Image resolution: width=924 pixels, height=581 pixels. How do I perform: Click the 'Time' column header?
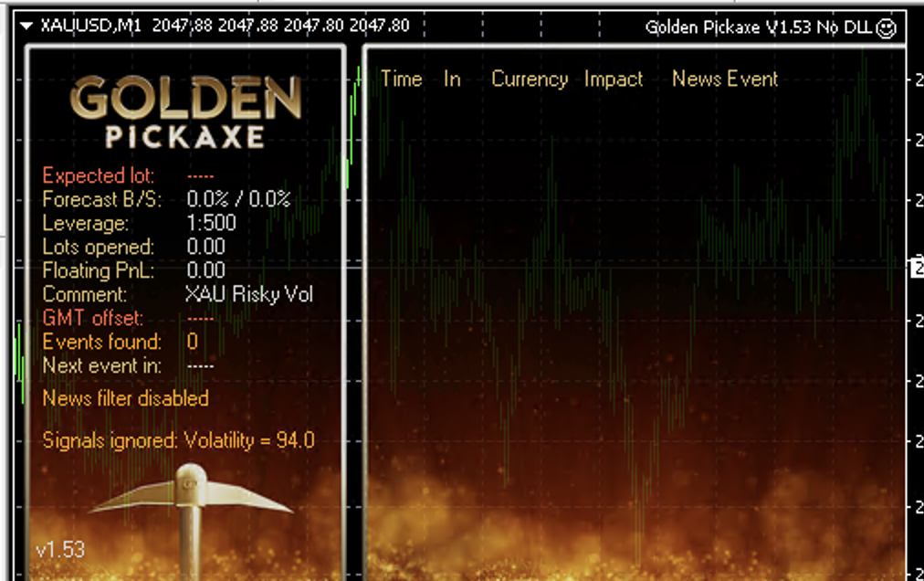(x=402, y=79)
